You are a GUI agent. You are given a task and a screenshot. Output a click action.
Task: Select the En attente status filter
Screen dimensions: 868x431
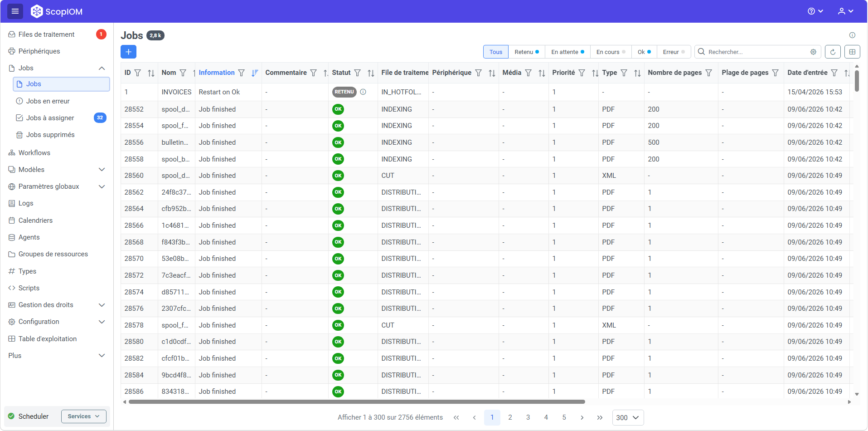pyautogui.click(x=567, y=52)
